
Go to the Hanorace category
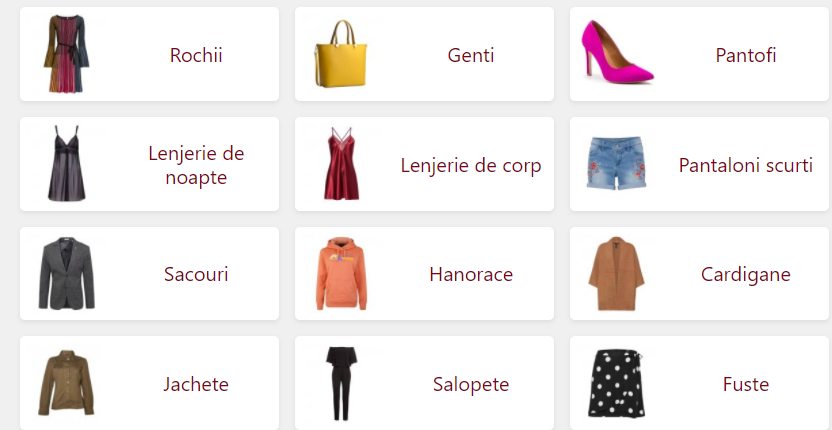(471, 274)
